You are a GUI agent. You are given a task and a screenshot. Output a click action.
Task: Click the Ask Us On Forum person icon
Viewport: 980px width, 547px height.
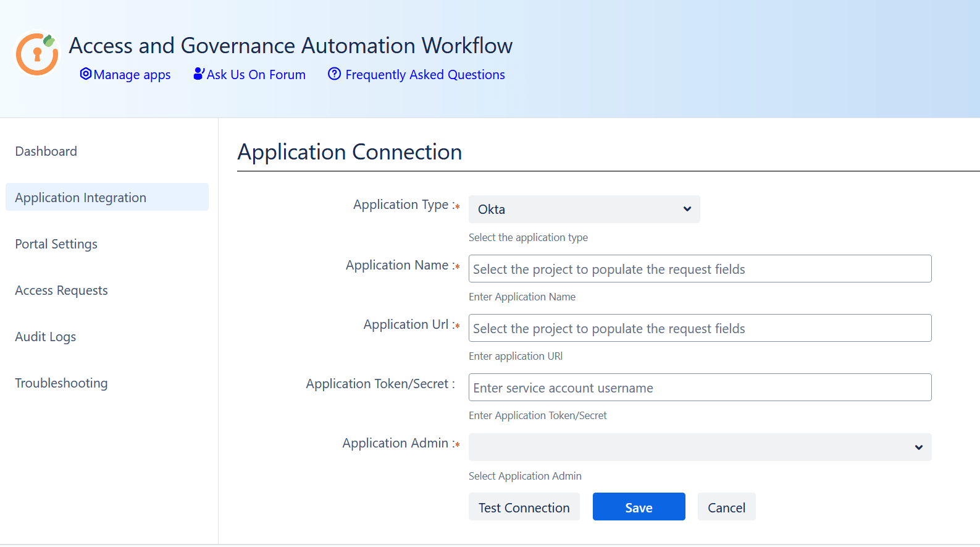click(199, 74)
